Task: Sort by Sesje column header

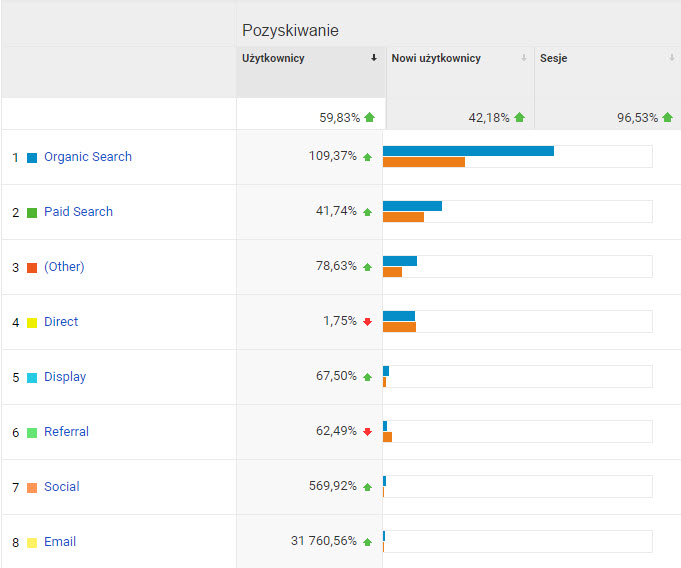Action: (555, 58)
